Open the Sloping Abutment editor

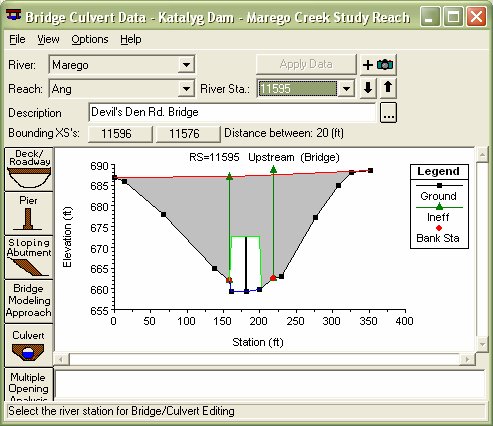coord(29,257)
